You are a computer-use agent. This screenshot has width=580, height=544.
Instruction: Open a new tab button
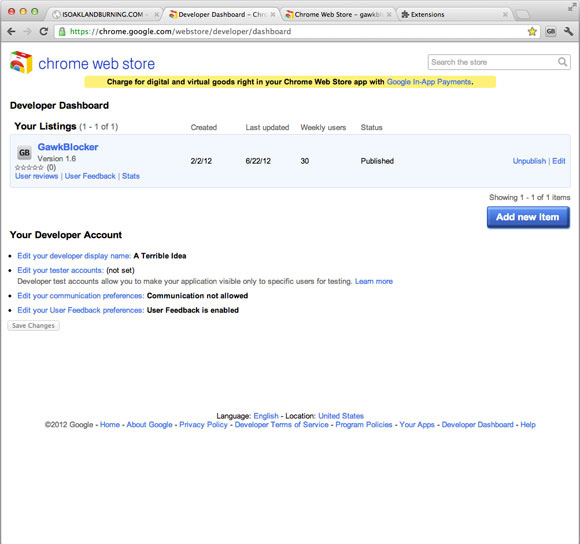[522, 15]
